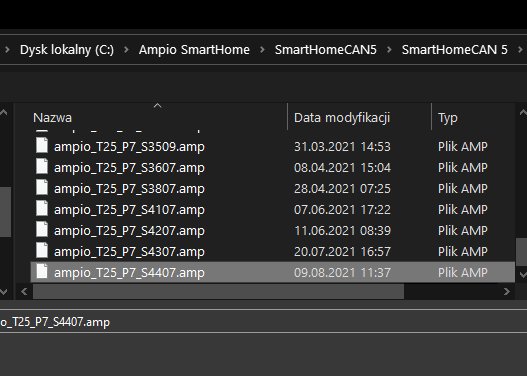Sort by Typ column header
Image resolution: width=527 pixels, height=376 pixels.
[x=448, y=118]
